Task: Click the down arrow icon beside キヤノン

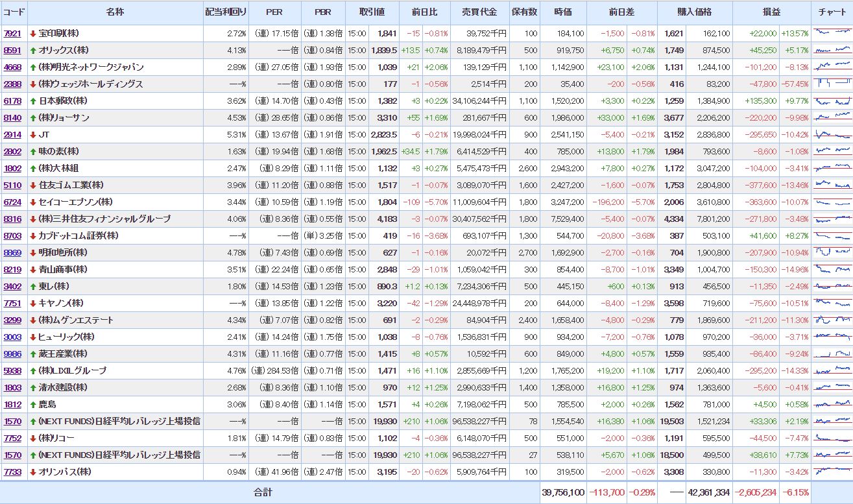Action: click(x=33, y=303)
